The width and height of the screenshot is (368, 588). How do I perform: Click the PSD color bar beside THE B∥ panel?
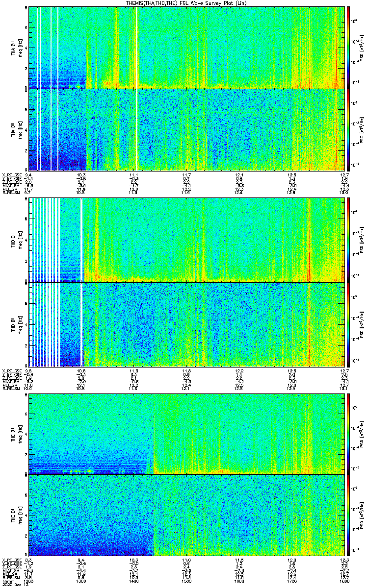348,514
